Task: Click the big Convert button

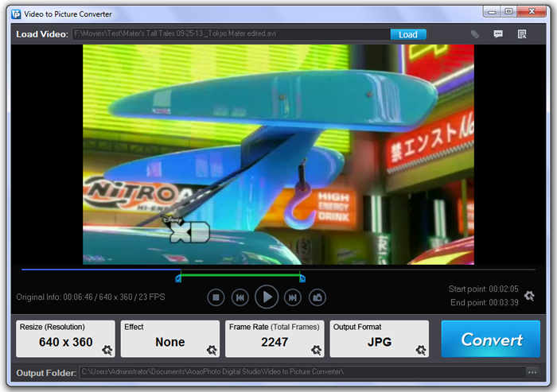Action: tap(491, 339)
